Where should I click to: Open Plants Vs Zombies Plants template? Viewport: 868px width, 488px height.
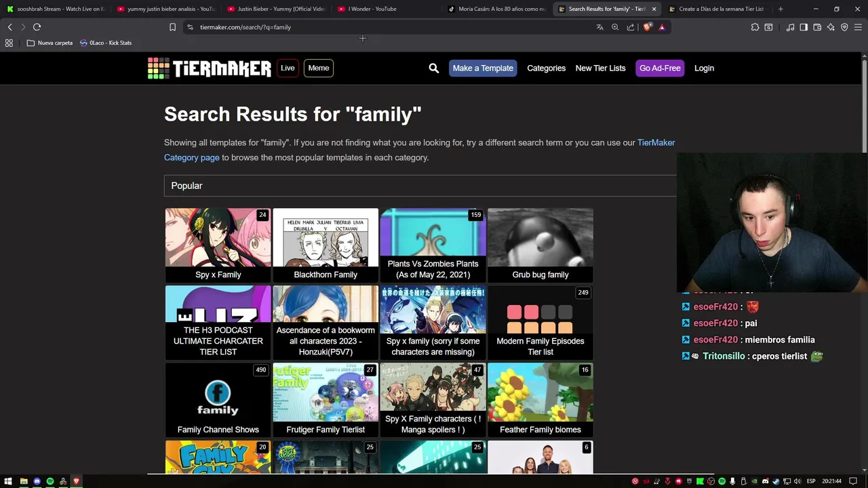(433, 245)
